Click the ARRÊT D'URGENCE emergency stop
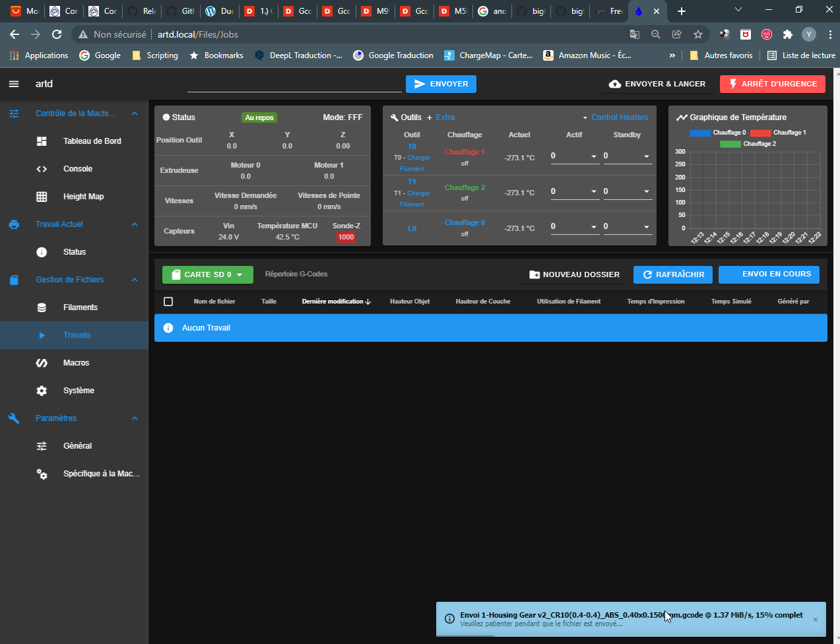Image resolution: width=840 pixels, height=644 pixels. click(773, 84)
